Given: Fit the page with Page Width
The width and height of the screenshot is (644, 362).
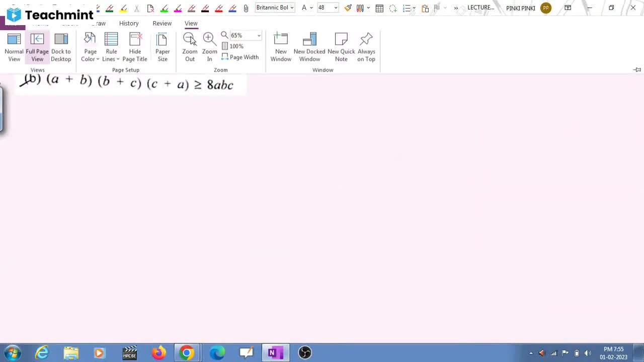Looking at the screenshot, I should pyautogui.click(x=240, y=57).
